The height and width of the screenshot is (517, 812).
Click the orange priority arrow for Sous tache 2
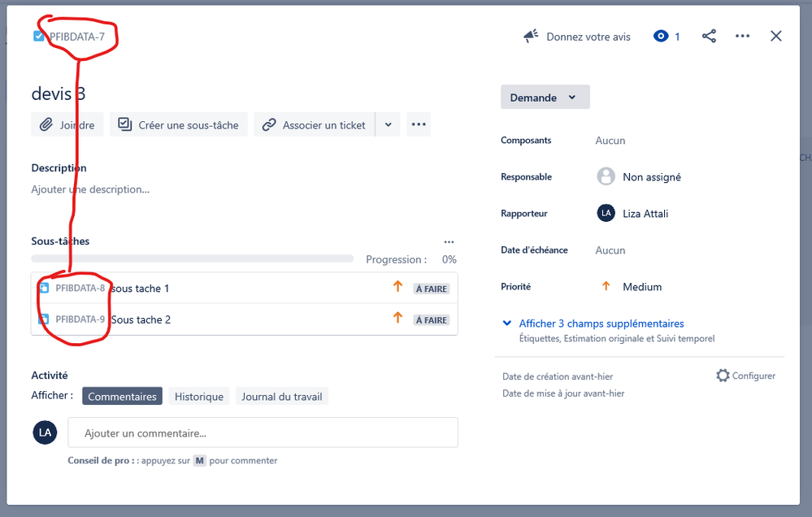(x=397, y=319)
